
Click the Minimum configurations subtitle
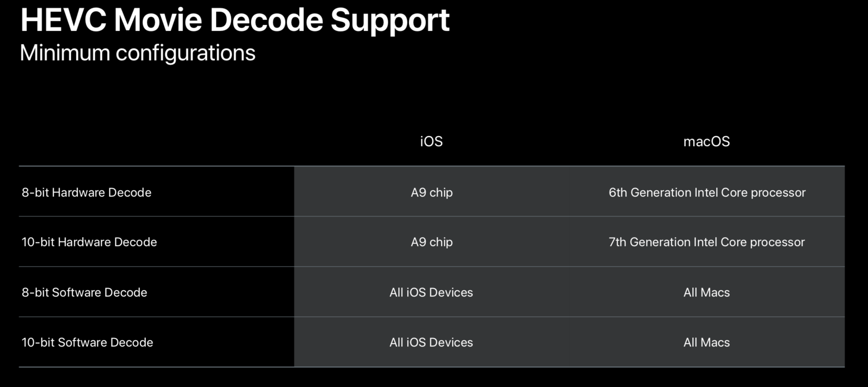pyautogui.click(x=137, y=53)
